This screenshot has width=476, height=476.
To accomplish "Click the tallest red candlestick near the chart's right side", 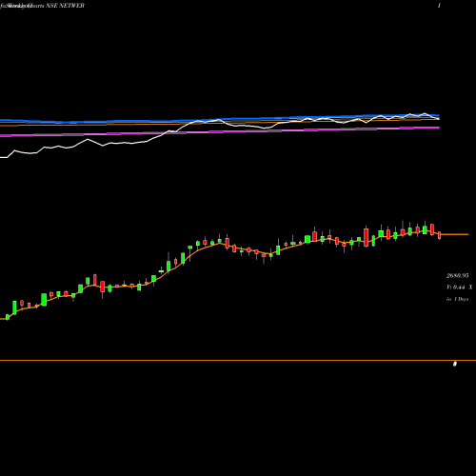I will (367, 237).
